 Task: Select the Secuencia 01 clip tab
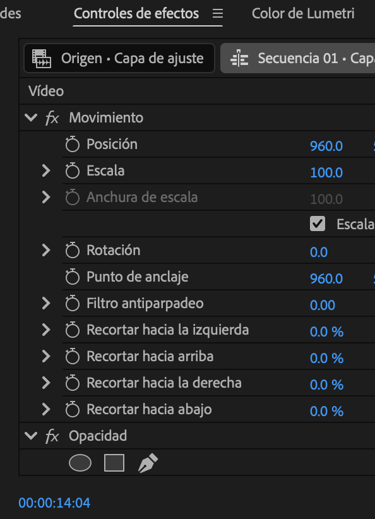pos(298,58)
